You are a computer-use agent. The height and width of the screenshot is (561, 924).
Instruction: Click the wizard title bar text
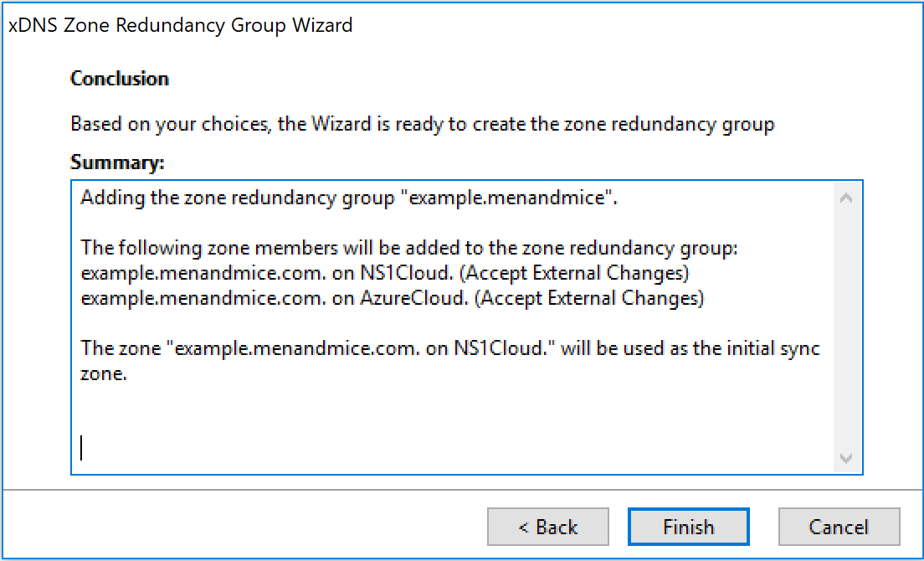180,25
